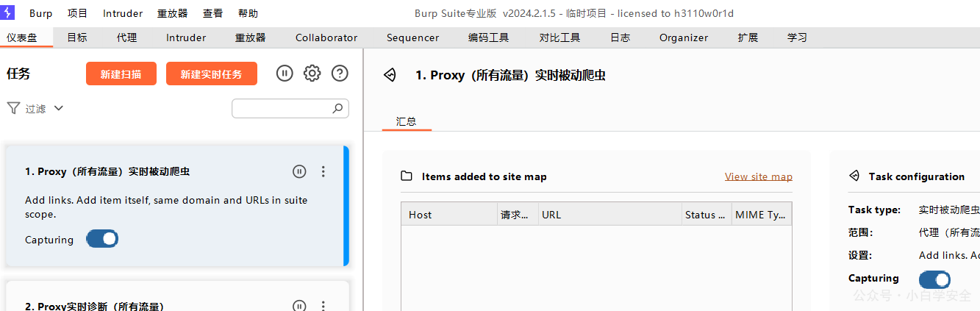Open the Burp menu
This screenshot has width=980, height=311.
(41, 13)
